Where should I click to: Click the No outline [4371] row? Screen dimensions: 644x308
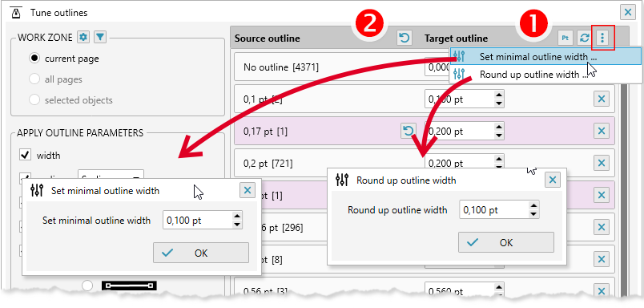[x=341, y=67]
